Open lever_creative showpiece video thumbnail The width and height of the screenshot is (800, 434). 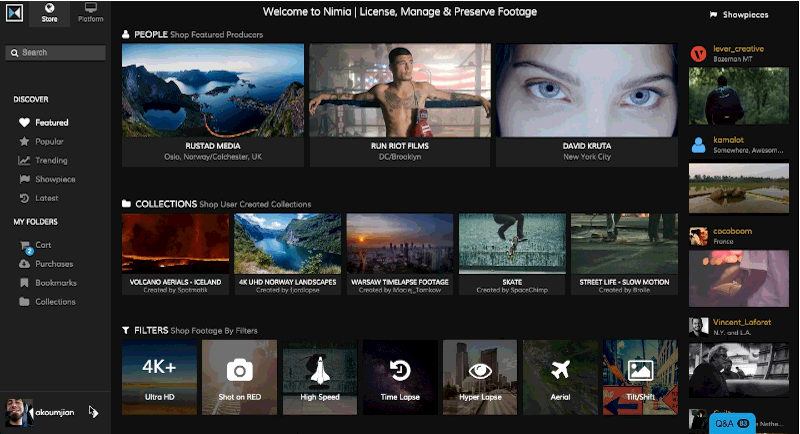coord(739,96)
